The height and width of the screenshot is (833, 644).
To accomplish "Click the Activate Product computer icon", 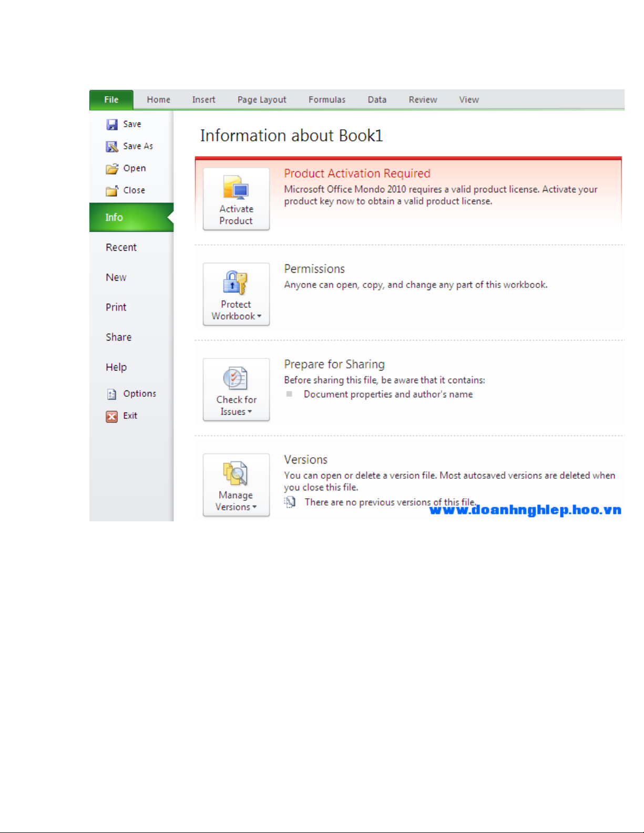I will 236,188.
